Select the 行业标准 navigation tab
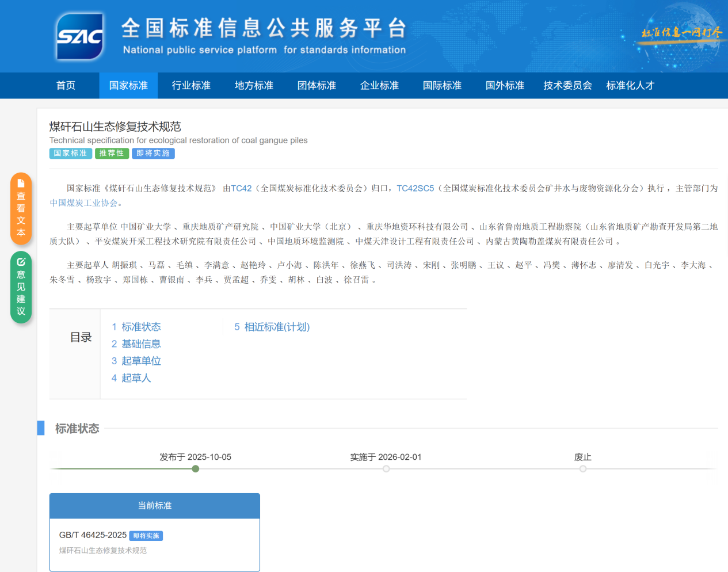The image size is (728, 572). [x=191, y=86]
